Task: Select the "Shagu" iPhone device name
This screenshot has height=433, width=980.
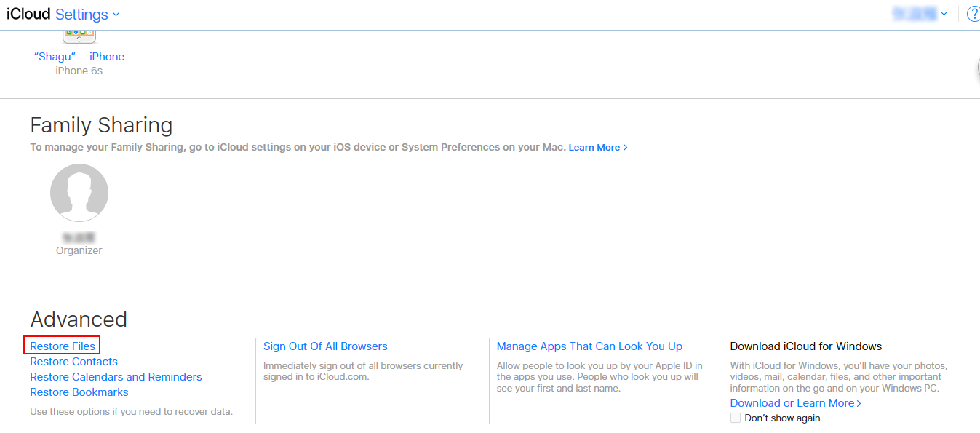Action: click(x=79, y=57)
